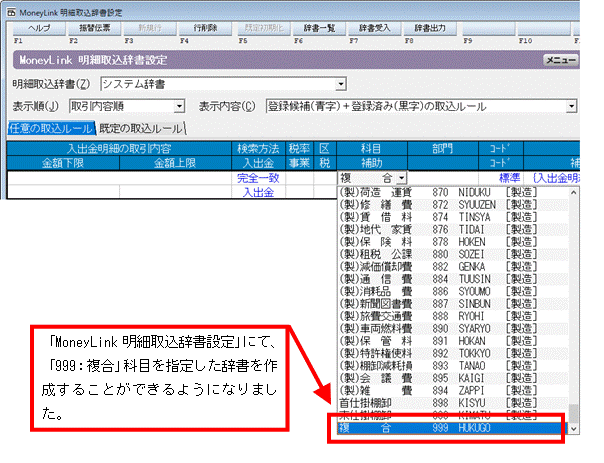Click the 科目 column header

[372, 149]
